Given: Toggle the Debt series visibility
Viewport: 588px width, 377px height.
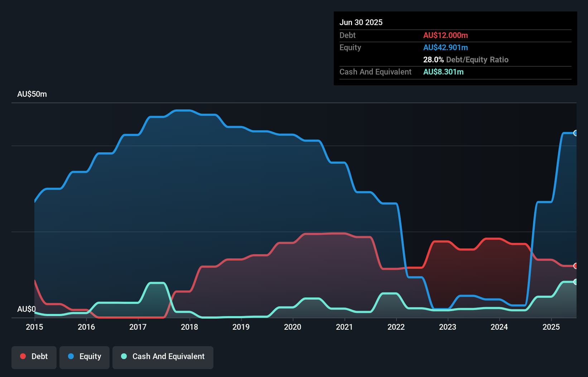Looking at the screenshot, I should click(x=34, y=357).
